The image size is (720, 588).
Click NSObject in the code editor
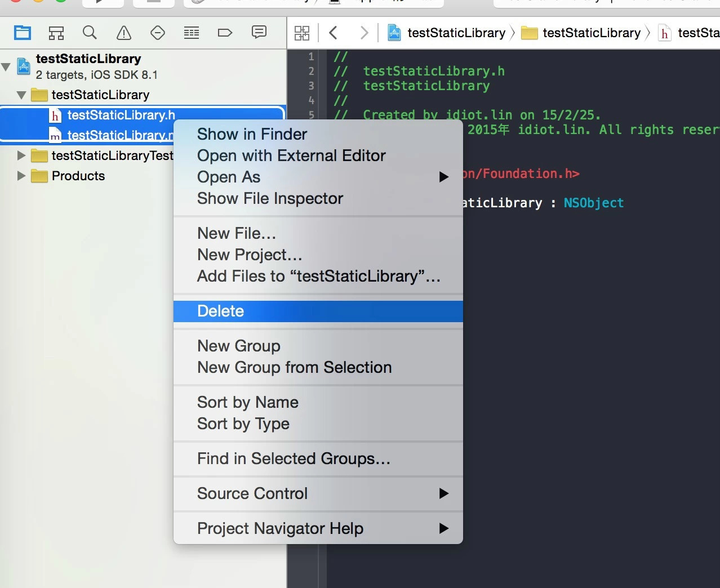tap(594, 203)
